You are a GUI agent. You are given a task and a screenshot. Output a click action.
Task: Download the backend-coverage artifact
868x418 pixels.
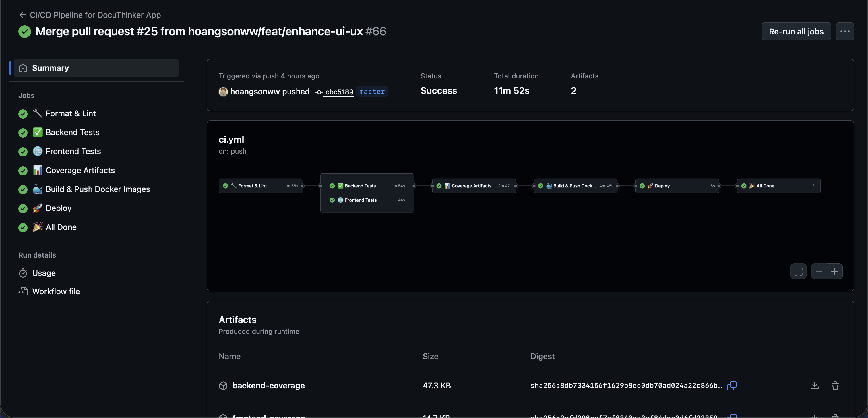[814, 385]
